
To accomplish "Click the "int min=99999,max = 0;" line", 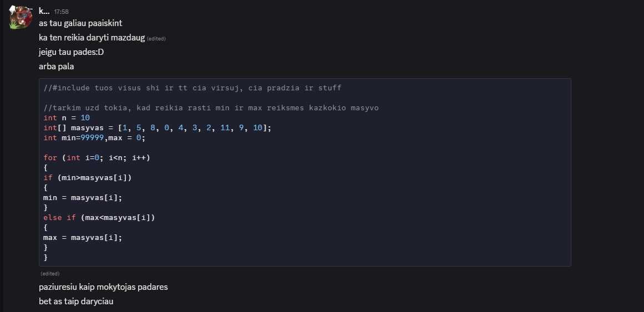I will click(94, 137).
